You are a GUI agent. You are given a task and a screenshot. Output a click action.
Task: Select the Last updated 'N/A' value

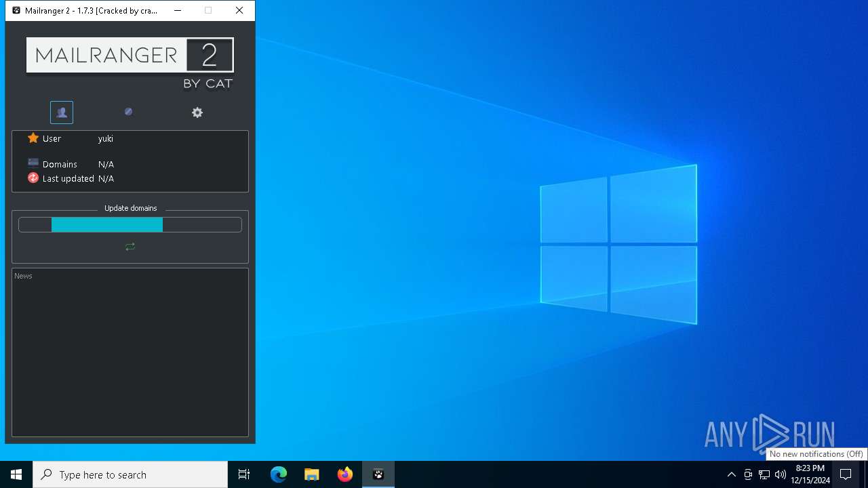point(106,178)
